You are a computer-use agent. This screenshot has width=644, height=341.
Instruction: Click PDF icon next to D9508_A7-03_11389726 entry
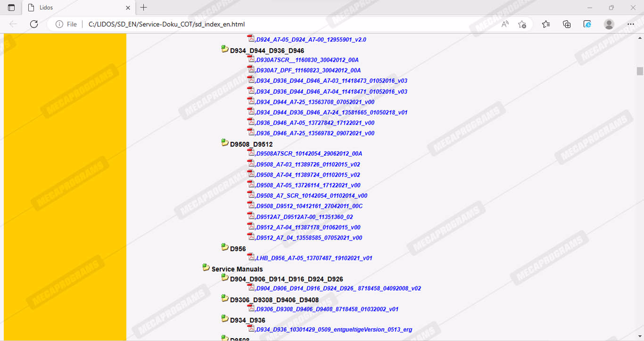[251, 164]
